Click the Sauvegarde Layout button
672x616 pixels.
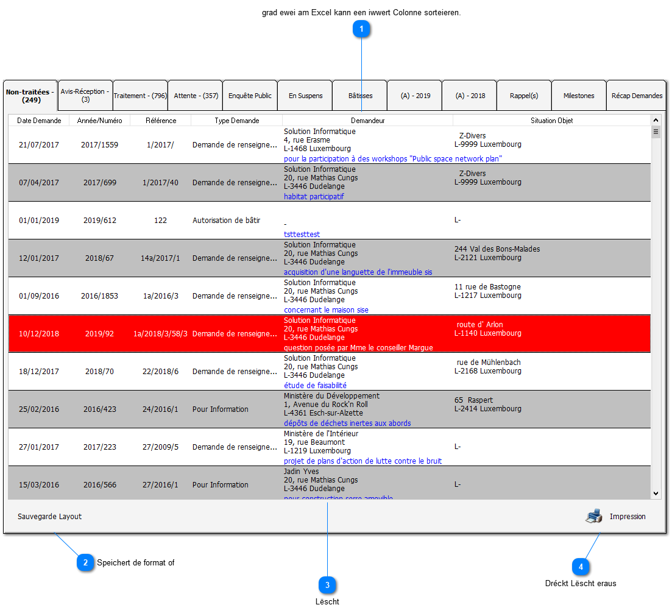[49, 516]
